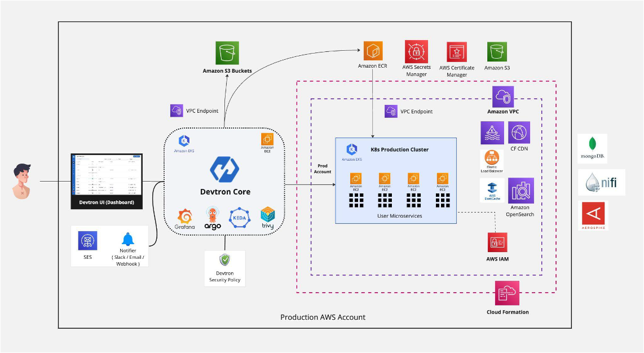Screen dimensions: 644x353
Task: Click the Amazon S3 Buckets icon
Action: [227, 53]
